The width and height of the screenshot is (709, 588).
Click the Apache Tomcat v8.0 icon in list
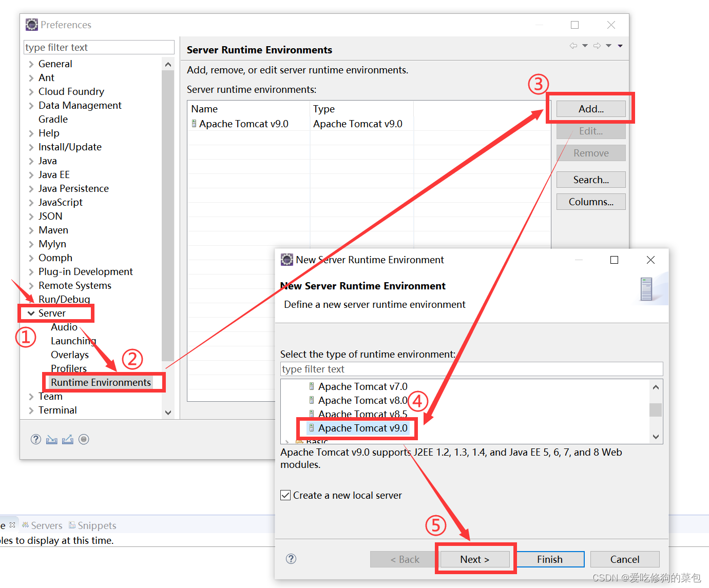312,400
